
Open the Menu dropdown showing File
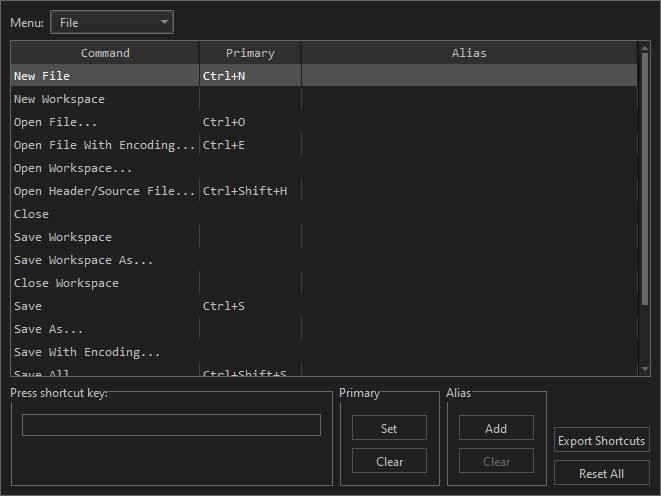(x=112, y=22)
